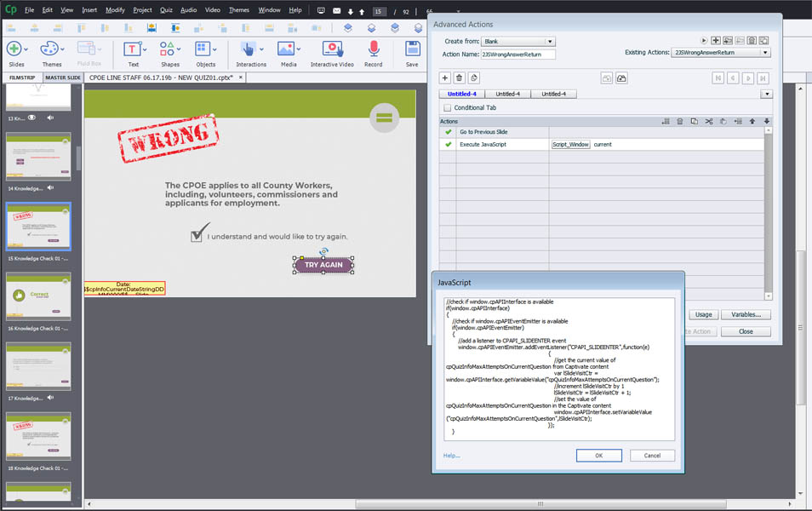Click the Record microphone icon
This screenshot has width=812, height=511.
pyautogui.click(x=374, y=49)
